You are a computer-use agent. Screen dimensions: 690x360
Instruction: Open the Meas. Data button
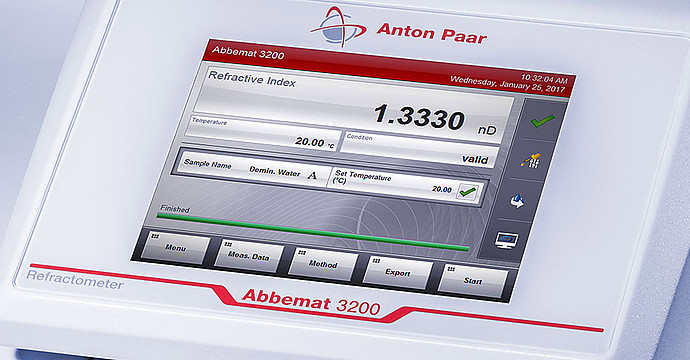pyautogui.click(x=249, y=256)
